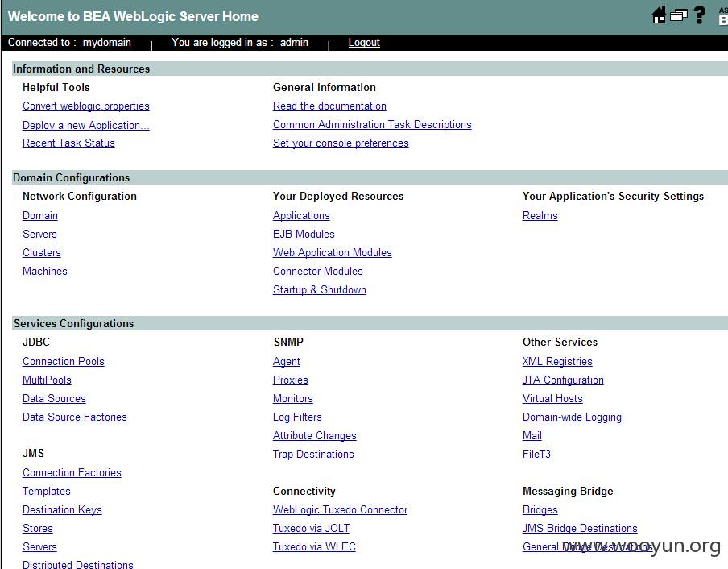The width and height of the screenshot is (728, 569).
Task: Open Convert weblogic.properties link
Action: [x=86, y=106]
